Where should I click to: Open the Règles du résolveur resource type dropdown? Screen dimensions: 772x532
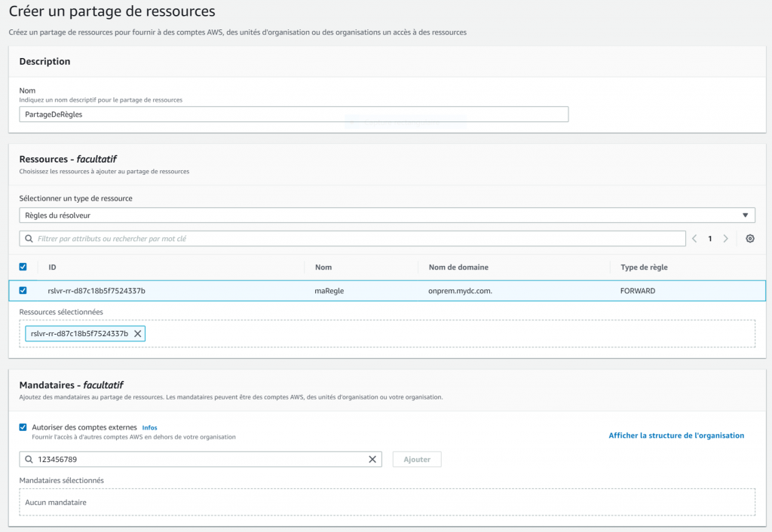[x=387, y=215]
